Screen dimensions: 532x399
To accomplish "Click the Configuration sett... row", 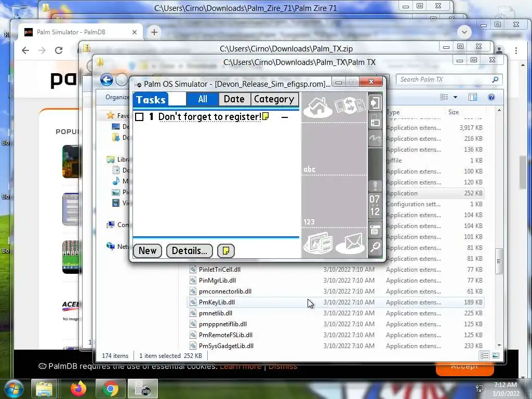I will (x=435, y=204).
